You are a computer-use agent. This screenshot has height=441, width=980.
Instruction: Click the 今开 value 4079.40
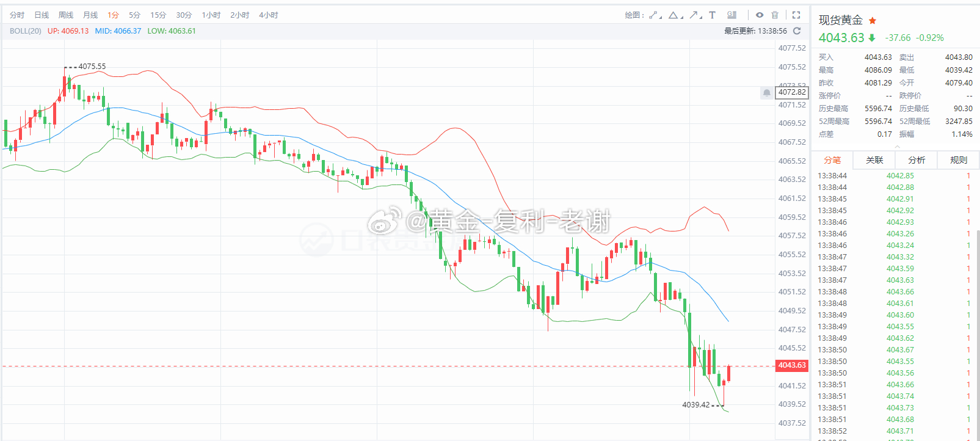click(959, 83)
